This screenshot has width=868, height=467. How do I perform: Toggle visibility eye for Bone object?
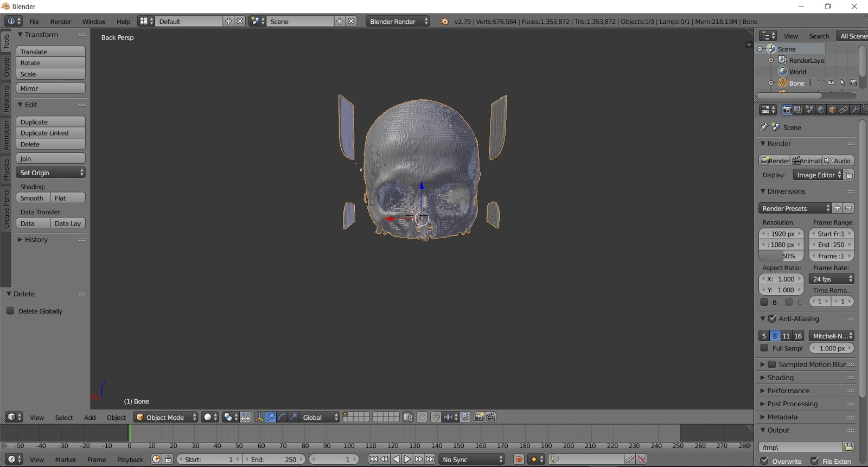tap(831, 83)
